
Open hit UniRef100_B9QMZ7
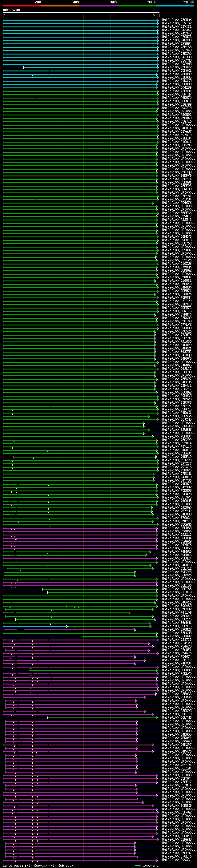tap(176, 629)
